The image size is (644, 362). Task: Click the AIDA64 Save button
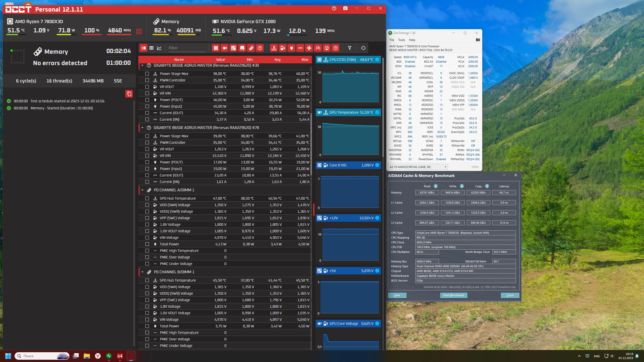pyautogui.click(x=397, y=295)
